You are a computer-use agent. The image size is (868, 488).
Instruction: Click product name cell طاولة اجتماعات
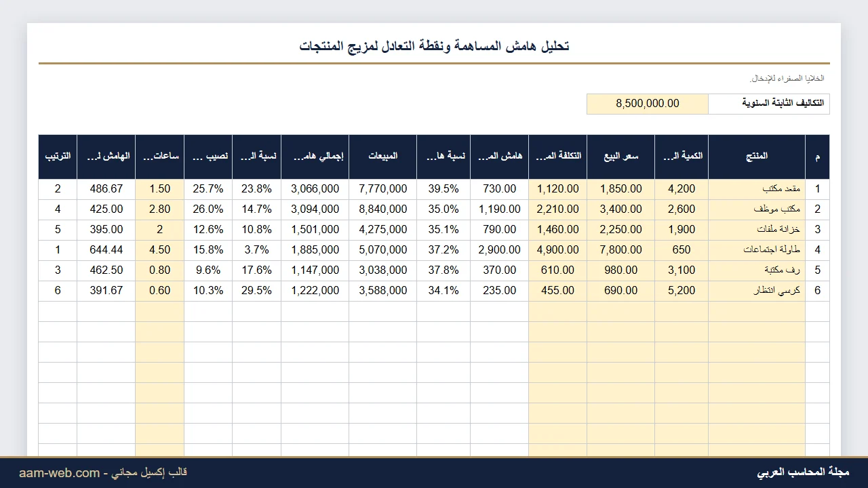coord(757,250)
